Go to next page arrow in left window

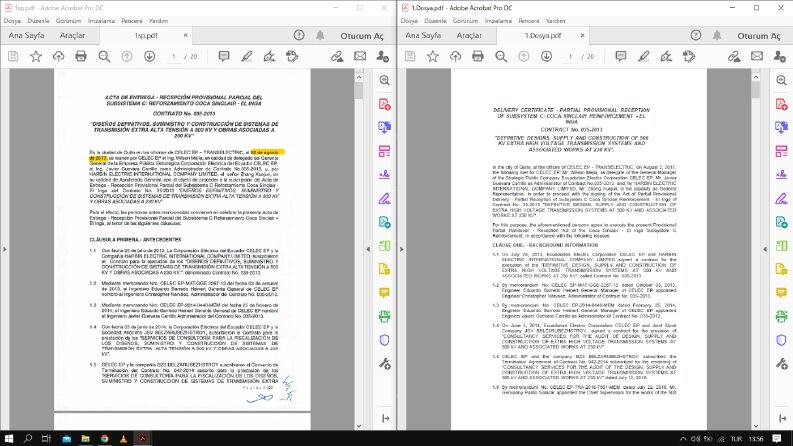[150, 56]
